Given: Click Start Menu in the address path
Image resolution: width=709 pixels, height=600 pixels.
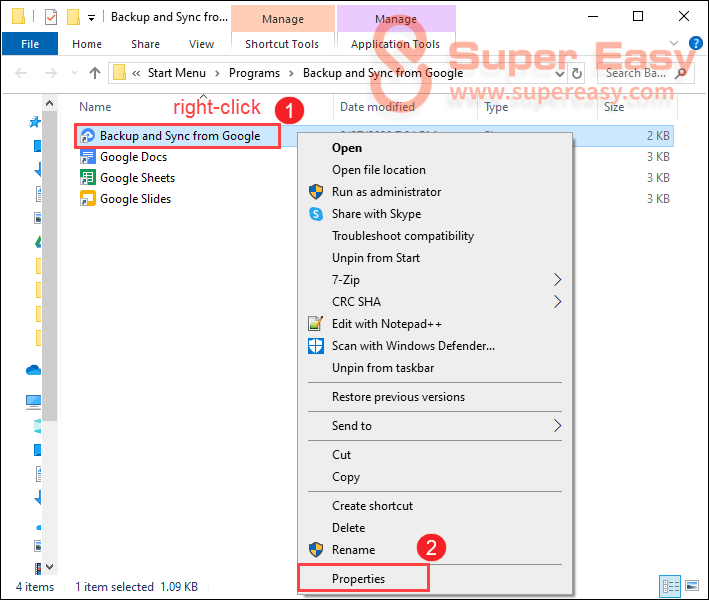Looking at the screenshot, I should pos(176,73).
